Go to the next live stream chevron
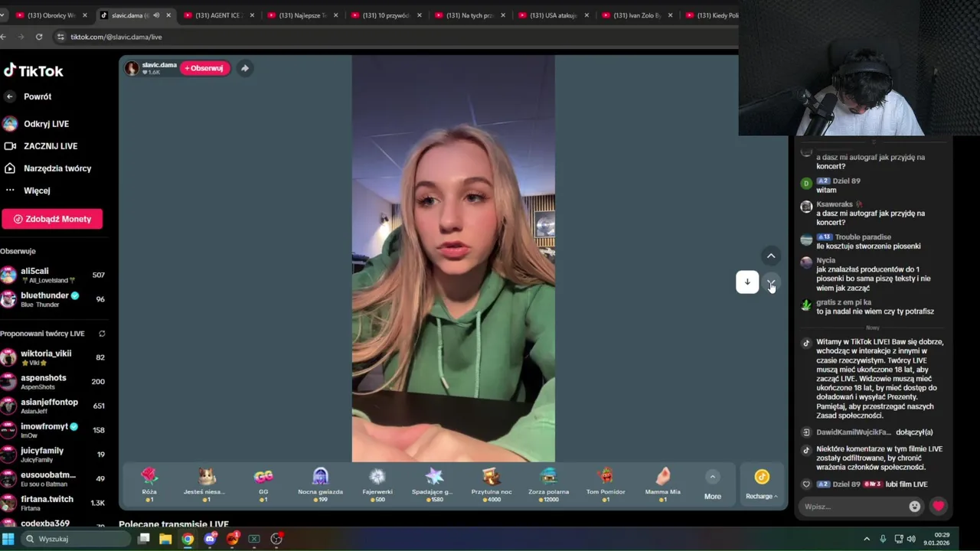 (x=771, y=282)
